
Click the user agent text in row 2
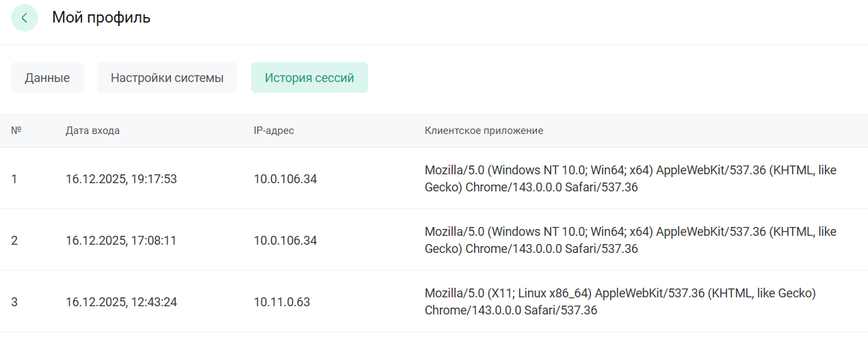point(629,240)
